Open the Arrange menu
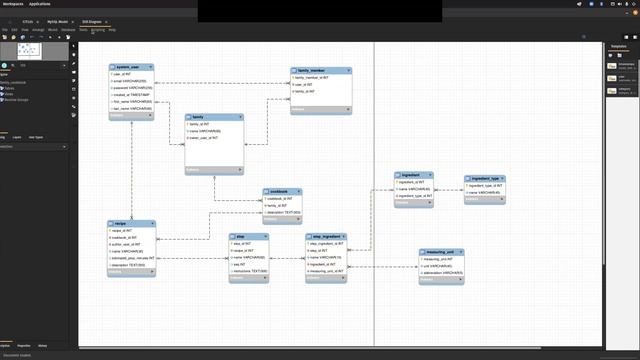Screen dimensions: 640x360 point(38,30)
